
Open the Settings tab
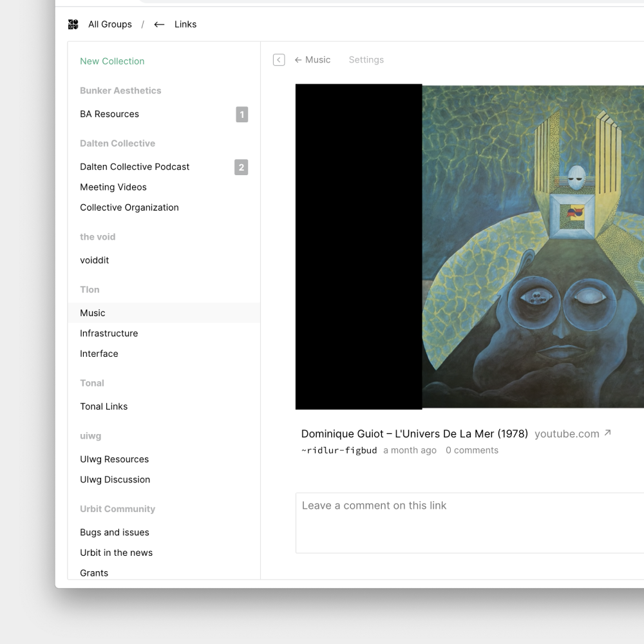[x=366, y=60]
